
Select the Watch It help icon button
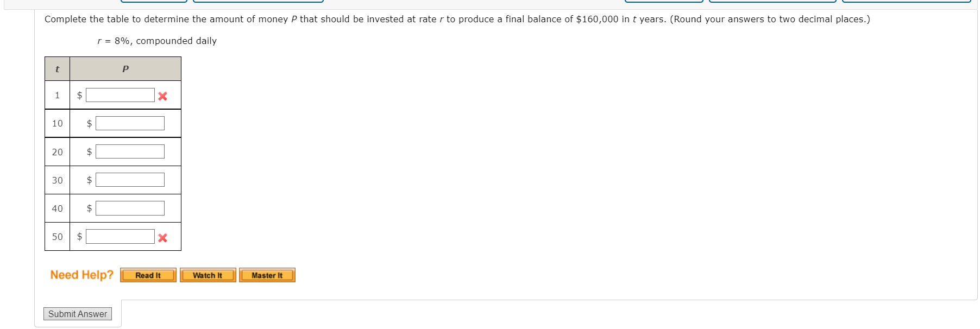208,275
